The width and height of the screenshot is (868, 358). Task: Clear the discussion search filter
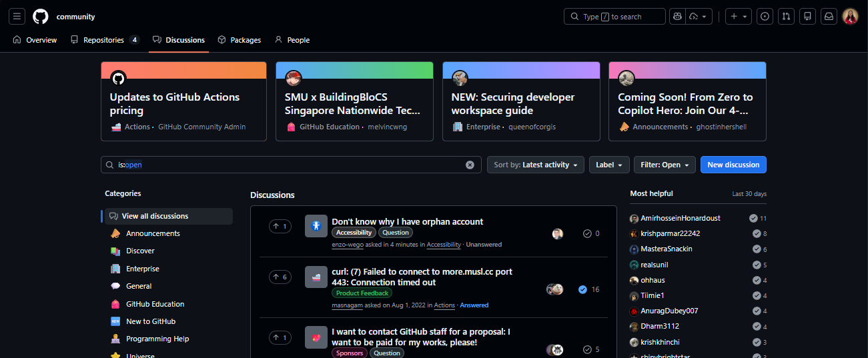470,165
